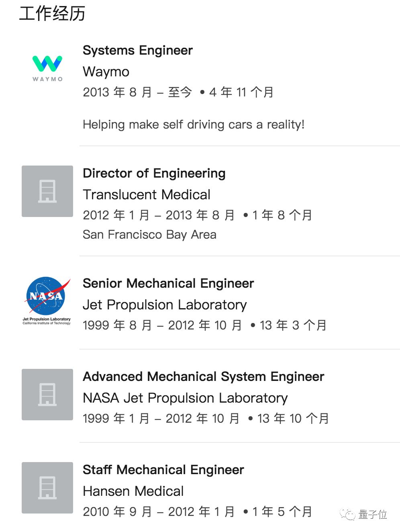This screenshot has height=532, width=400.
Task: Click the 工作经历 section heading
Action: tap(52, 14)
